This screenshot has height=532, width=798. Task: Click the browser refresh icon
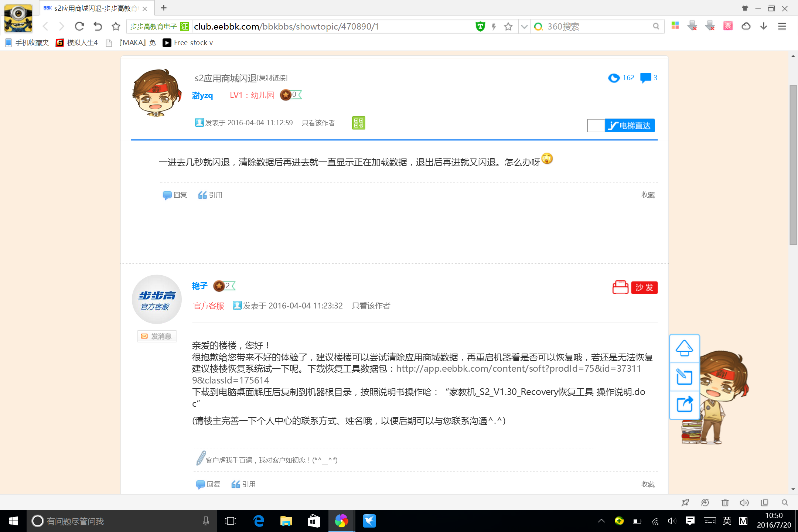79,26
